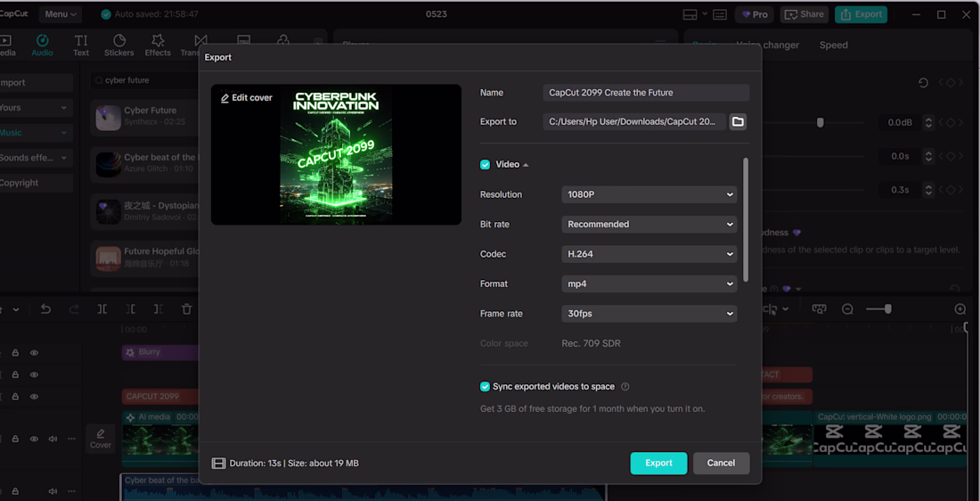Open the Codec H.264 dropdown
This screenshot has height=501, width=980.
point(649,254)
